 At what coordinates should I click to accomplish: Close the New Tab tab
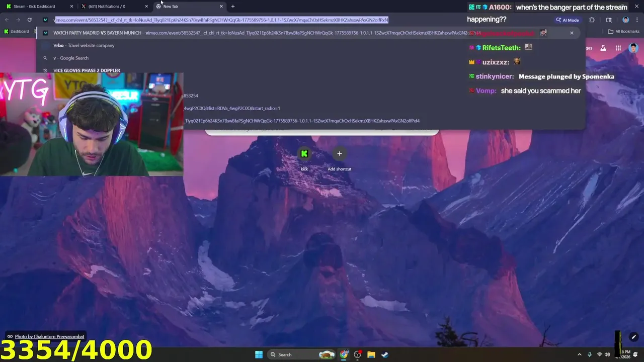tap(221, 7)
